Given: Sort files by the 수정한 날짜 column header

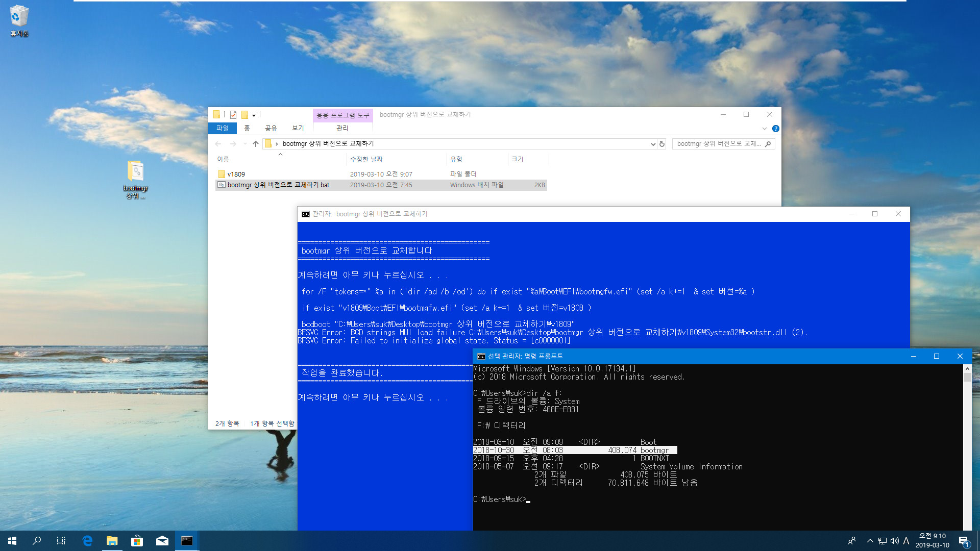Looking at the screenshot, I should [x=396, y=159].
